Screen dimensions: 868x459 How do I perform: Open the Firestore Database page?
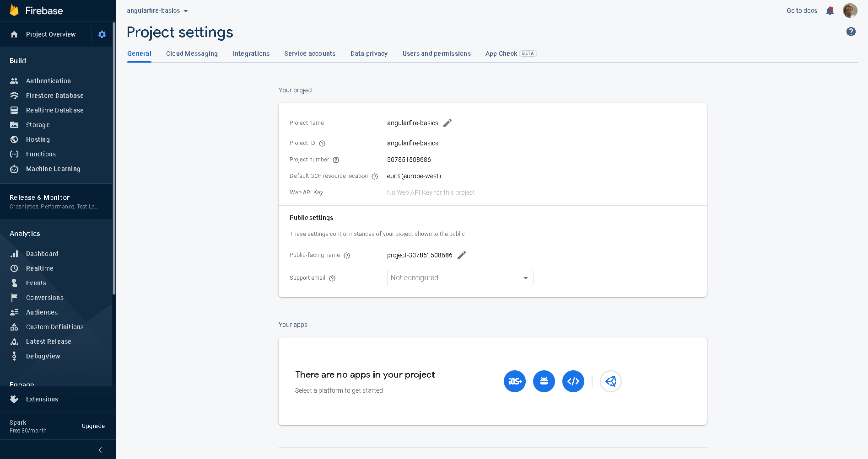[x=55, y=96]
